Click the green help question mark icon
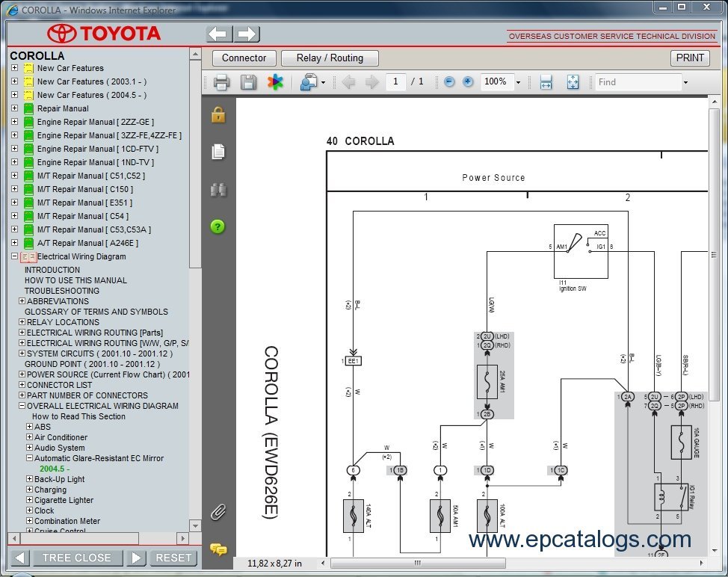The height and width of the screenshot is (577, 728). 218,226
